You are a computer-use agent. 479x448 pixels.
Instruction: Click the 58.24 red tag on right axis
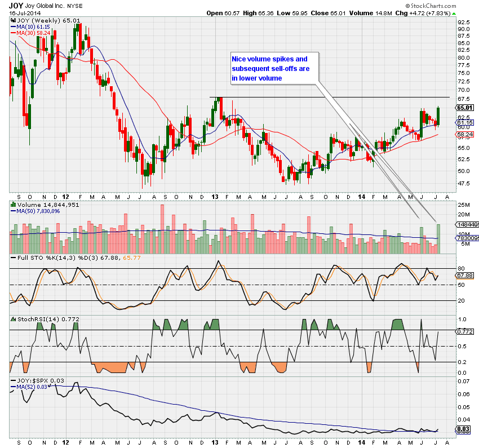(x=465, y=134)
